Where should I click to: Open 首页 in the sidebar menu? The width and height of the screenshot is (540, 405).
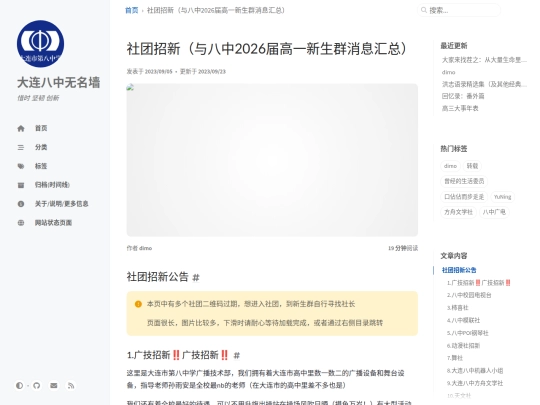click(41, 128)
